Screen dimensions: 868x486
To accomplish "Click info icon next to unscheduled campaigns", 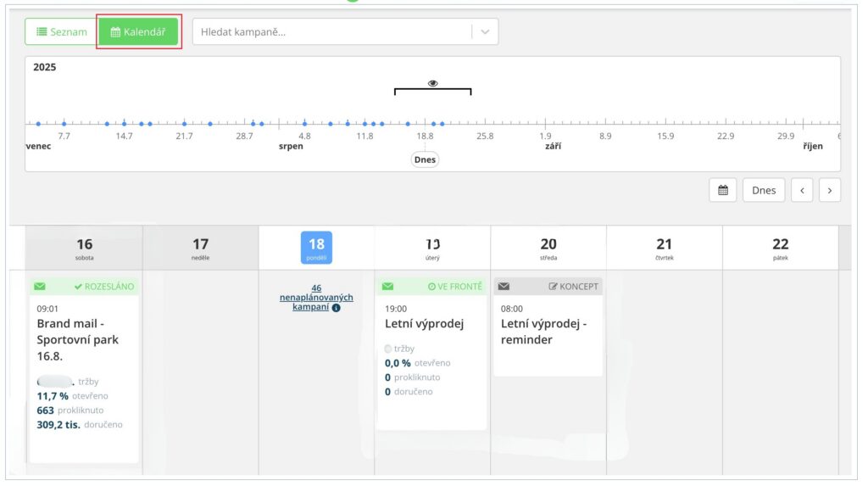I will [337, 308].
